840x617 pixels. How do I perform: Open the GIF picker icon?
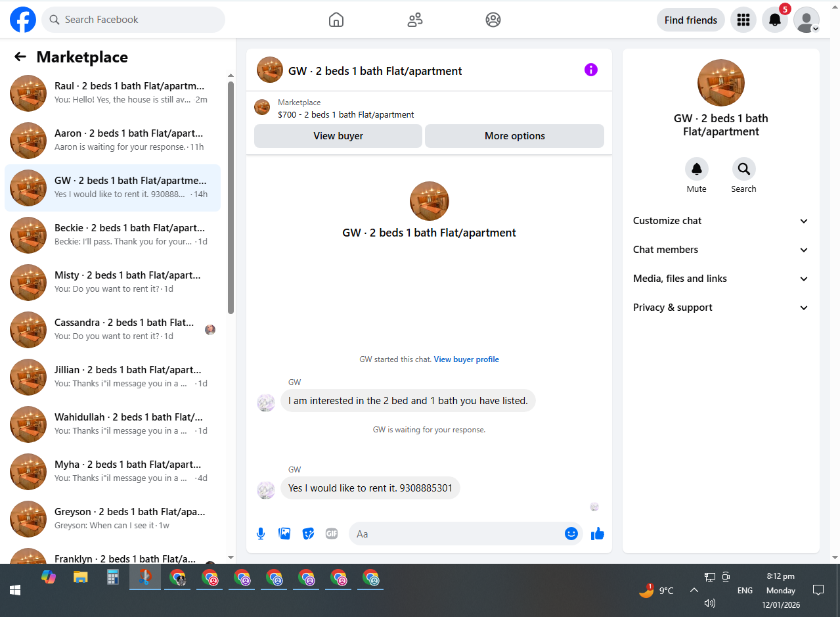(332, 534)
